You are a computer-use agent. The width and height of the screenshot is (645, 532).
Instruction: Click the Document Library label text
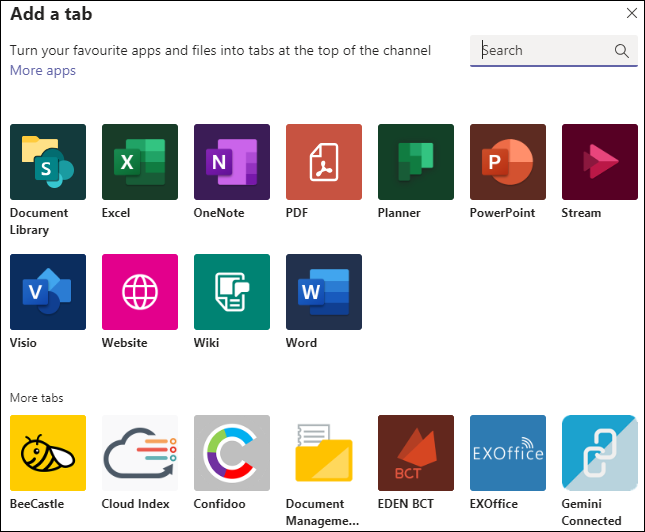[x=39, y=221]
